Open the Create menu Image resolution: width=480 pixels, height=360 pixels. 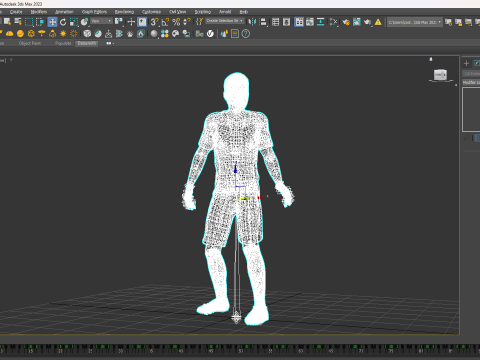click(16, 12)
